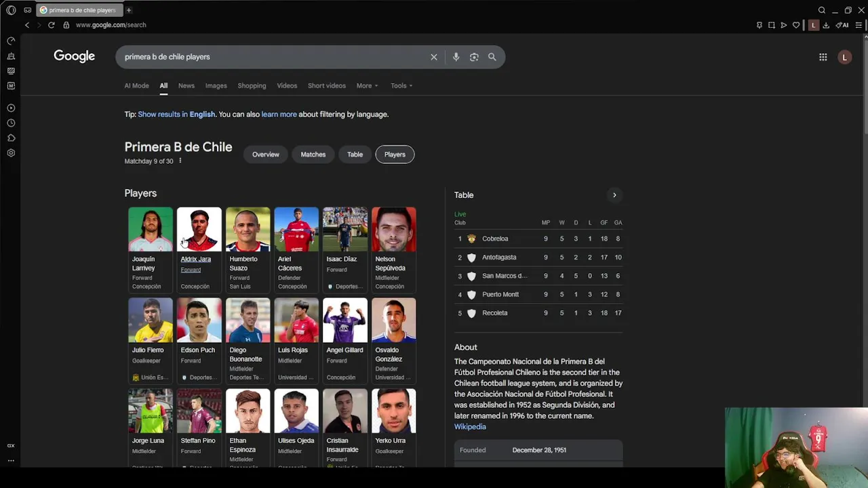
Task: Select the Short videos tab
Action: point(327,85)
